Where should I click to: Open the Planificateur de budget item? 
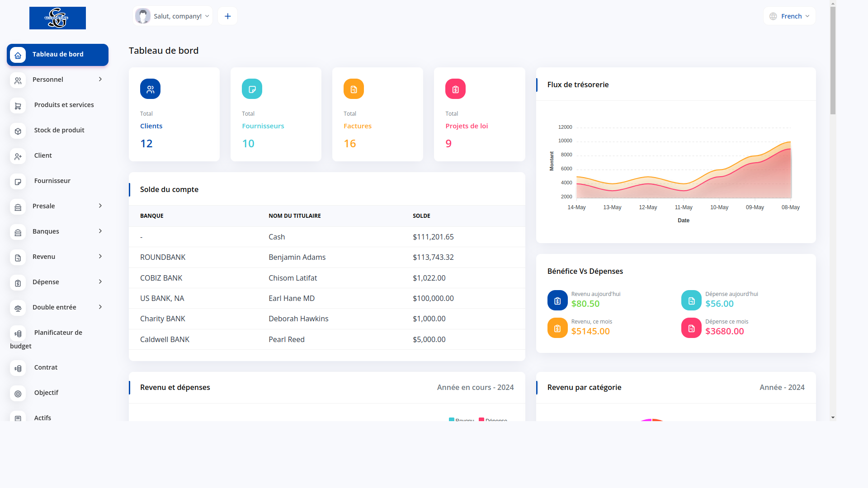[x=57, y=333]
